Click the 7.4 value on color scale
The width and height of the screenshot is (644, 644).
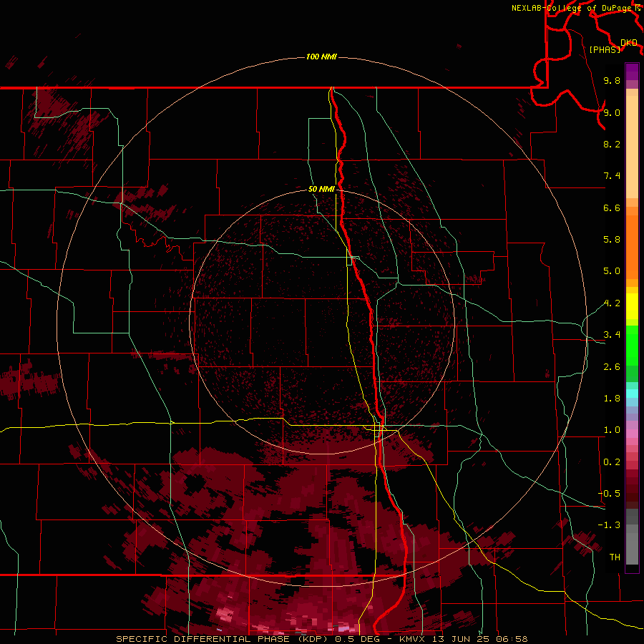pos(612,176)
